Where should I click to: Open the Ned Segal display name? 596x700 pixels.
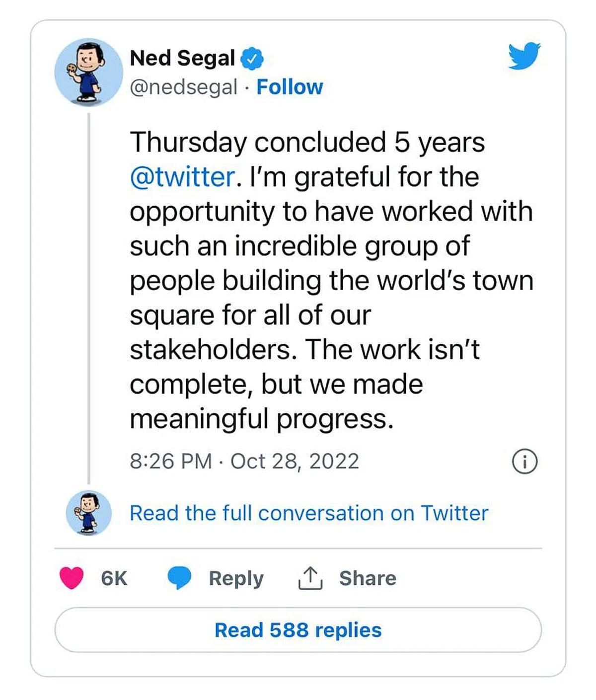(182, 58)
